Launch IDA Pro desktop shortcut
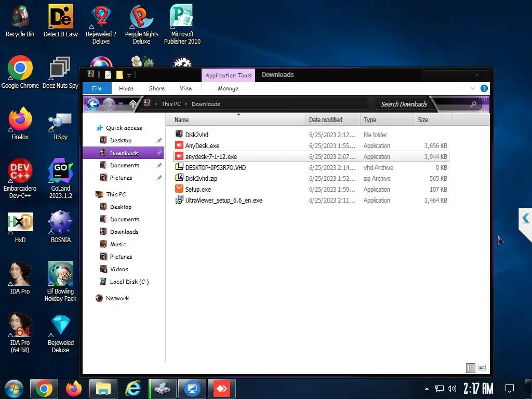The image size is (532, 399). (20, 278)
